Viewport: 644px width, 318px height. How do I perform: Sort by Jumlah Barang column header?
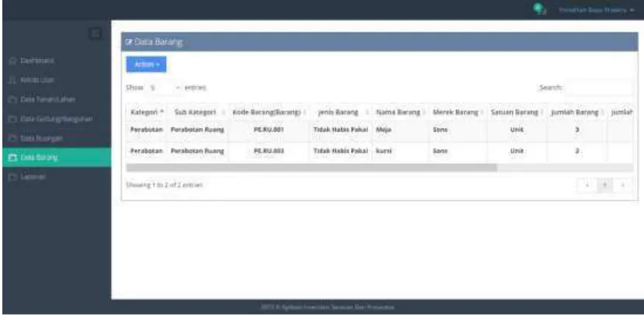pos(577,112)
